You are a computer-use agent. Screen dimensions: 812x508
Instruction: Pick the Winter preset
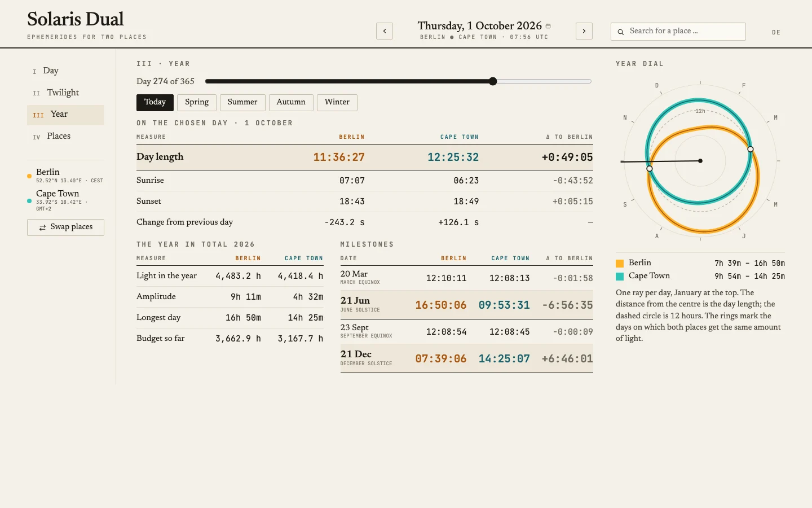337,102
